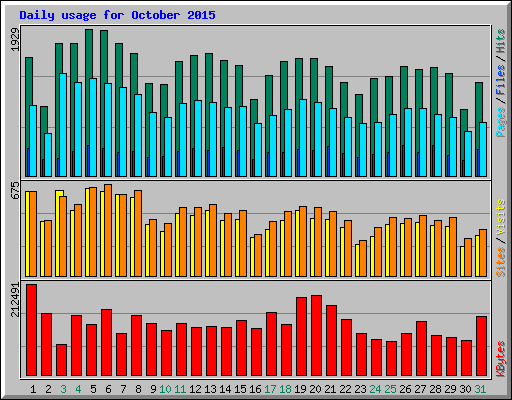Viewport: 512px width, 400px height.
Task: Select day 26 on the date axis
Action: click(405, 389)
